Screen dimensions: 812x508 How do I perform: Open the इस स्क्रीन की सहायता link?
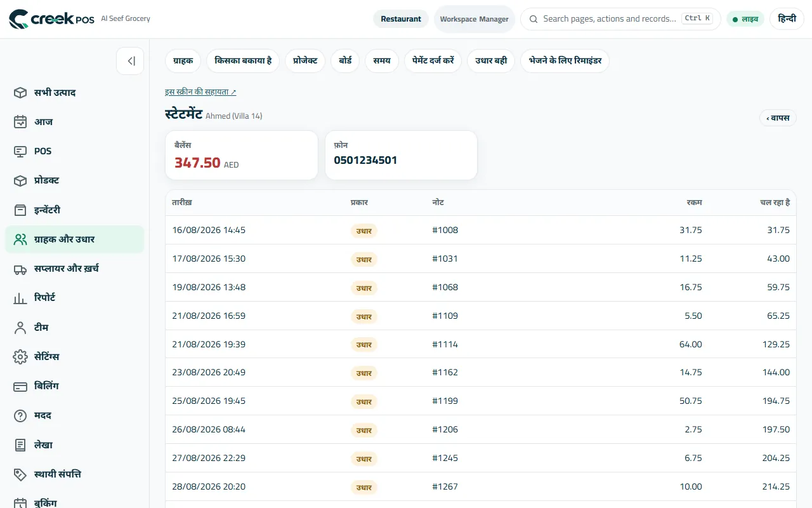[200, 92]
